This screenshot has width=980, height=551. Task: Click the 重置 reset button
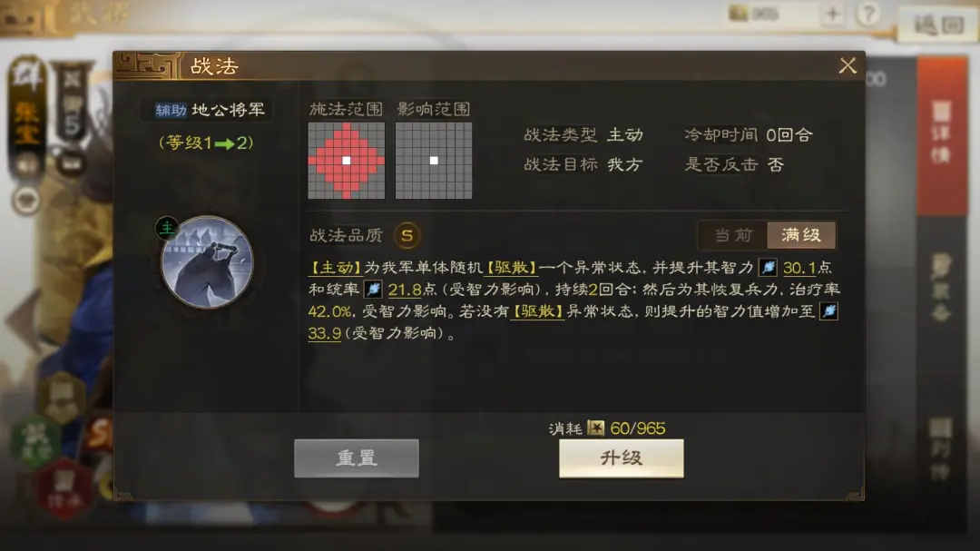pyautogui.click(x=357, y=458)
